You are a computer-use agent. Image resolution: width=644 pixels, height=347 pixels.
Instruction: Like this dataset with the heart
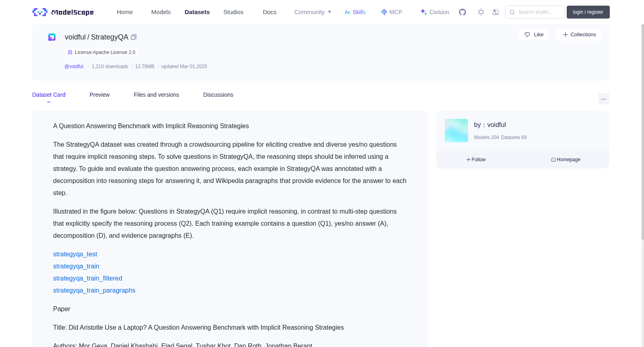(533, 35)
